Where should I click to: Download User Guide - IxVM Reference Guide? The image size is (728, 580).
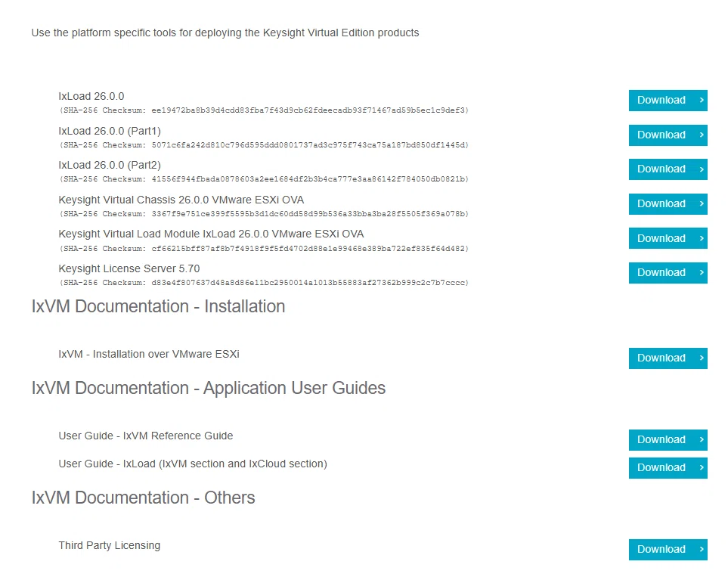pyautogui.click(x=668, y=440)
